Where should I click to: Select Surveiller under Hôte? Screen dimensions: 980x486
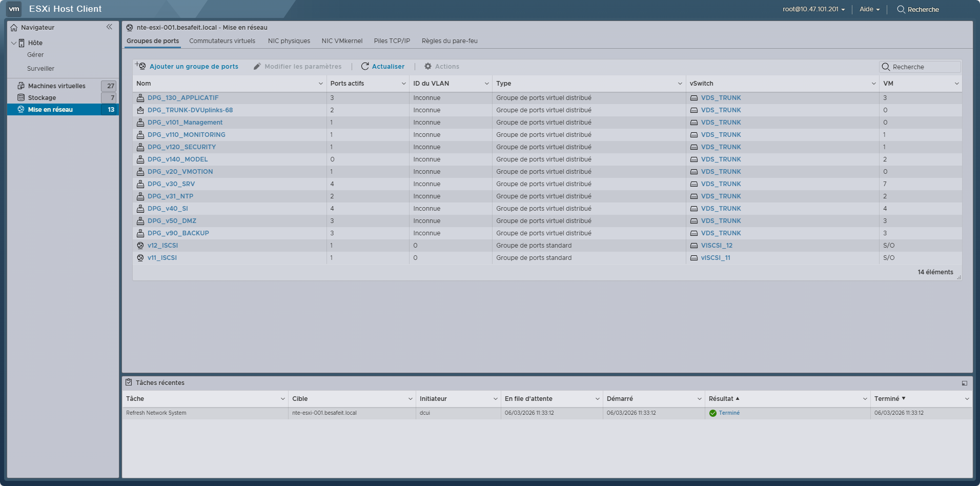pos(40,69)
